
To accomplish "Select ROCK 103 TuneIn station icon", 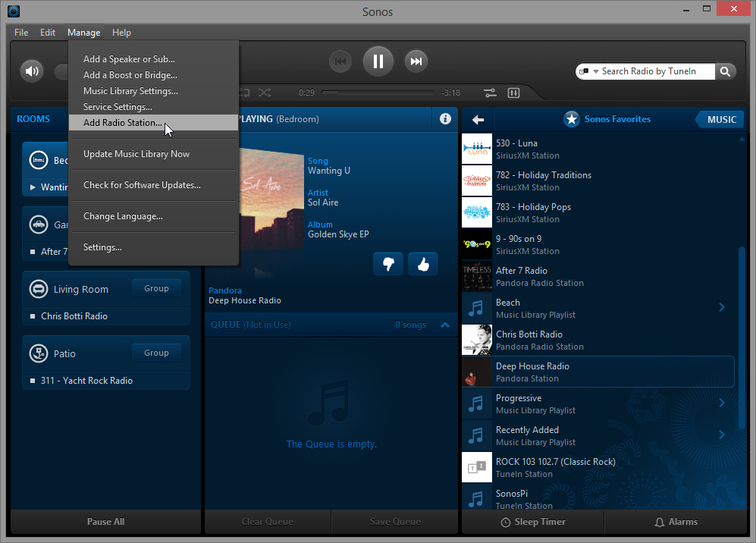I will (x=477, y=467).
